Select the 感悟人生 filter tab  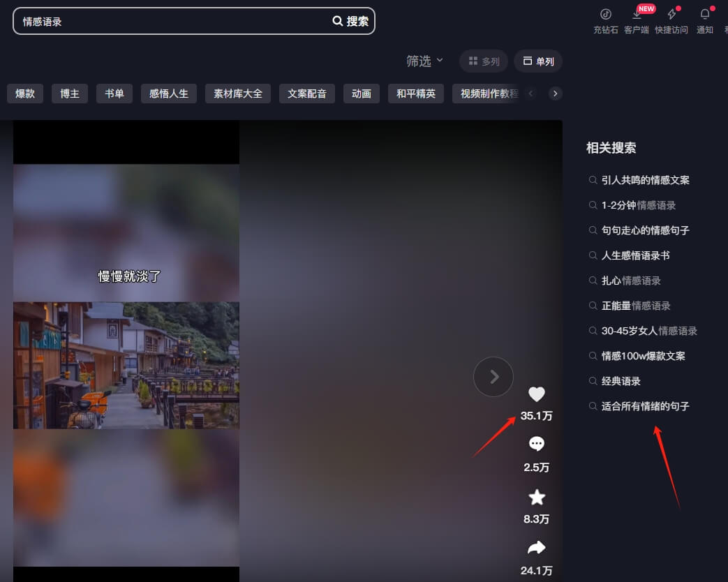168,93
